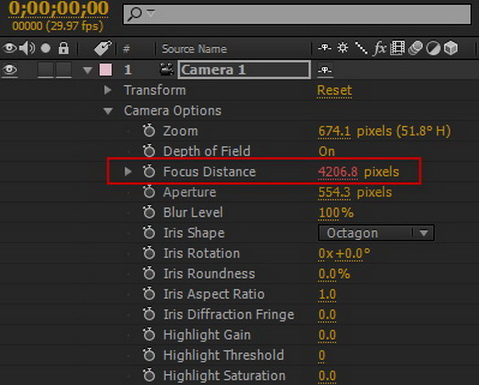Viewport: 479px width, 385px height.
Task: Toggle the Zoom stopwatch
Action: (x=149, y=131)
